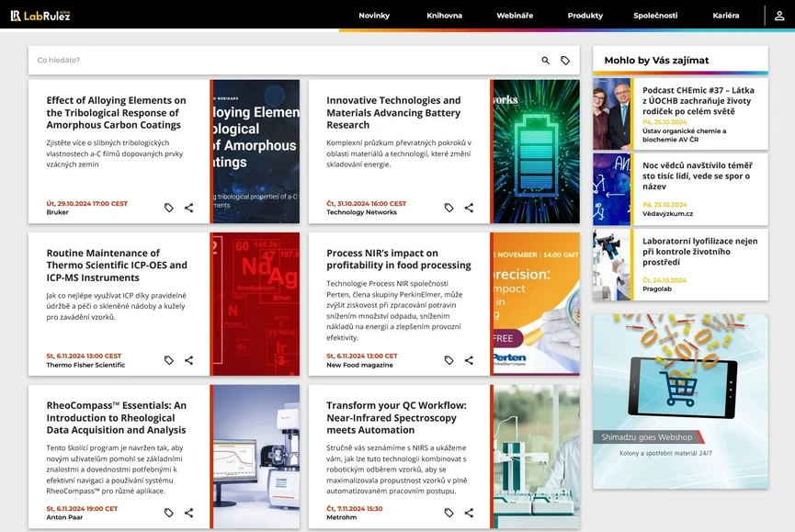Click Metrohm company name
The image size is (795, 532).
341,517
